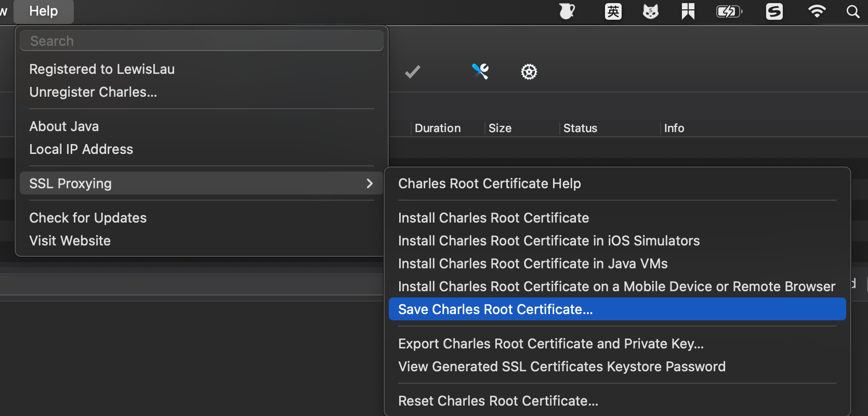Click the S-shaped menu bar icon
The height and width of the screenshot is (416, 868).
[774, 11]
